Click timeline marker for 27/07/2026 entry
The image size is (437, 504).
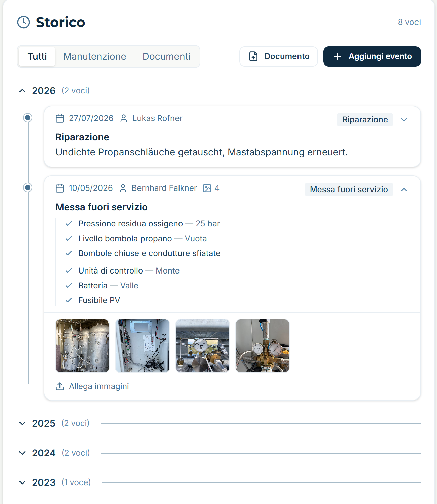tap(28, 118)
